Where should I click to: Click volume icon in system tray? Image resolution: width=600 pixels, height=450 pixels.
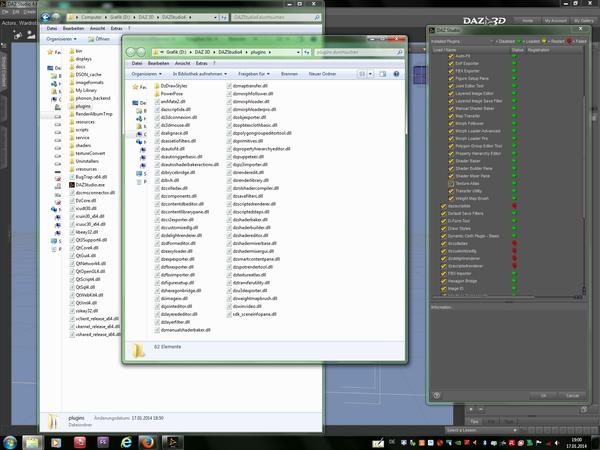click(x=557, y=443)
